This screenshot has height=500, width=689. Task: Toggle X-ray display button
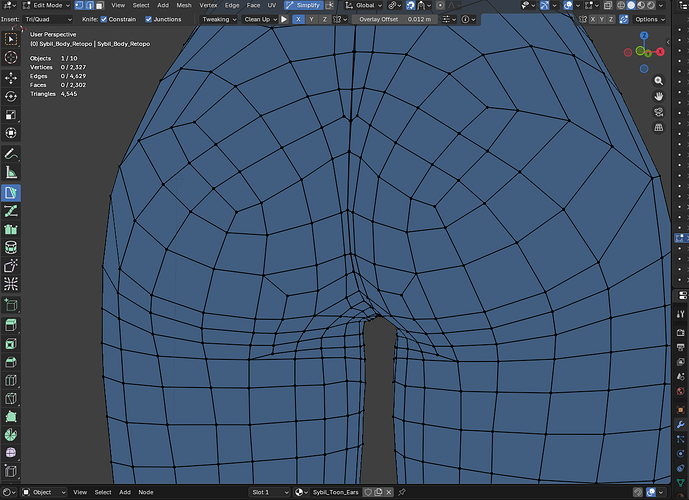pyautogui.click(x=608, y=5)
